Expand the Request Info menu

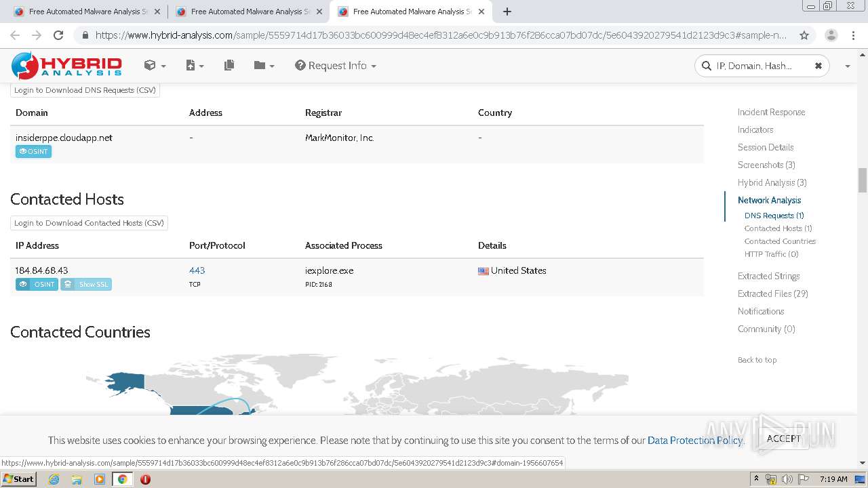(x=336, y=66)
